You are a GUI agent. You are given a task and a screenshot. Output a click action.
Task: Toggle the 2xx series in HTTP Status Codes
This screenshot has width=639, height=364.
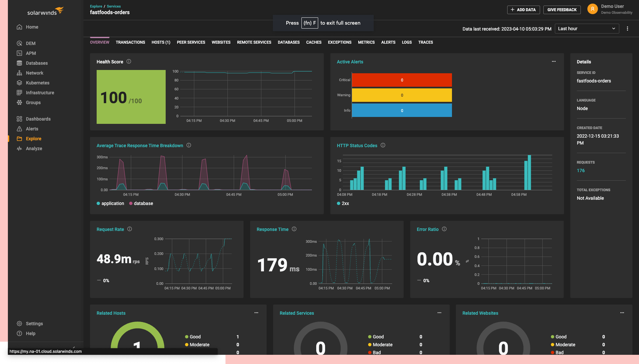tap(343, 203)
